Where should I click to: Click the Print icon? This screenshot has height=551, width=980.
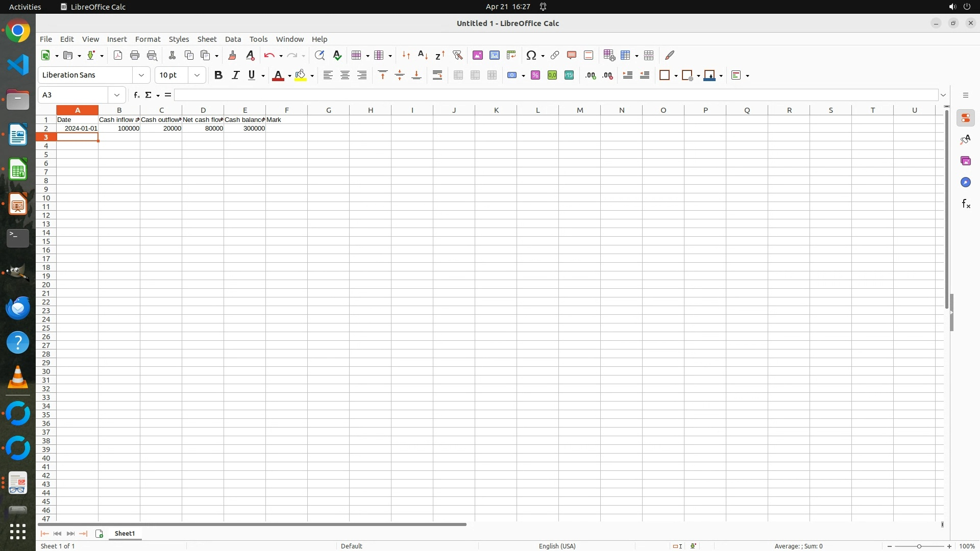135,55
